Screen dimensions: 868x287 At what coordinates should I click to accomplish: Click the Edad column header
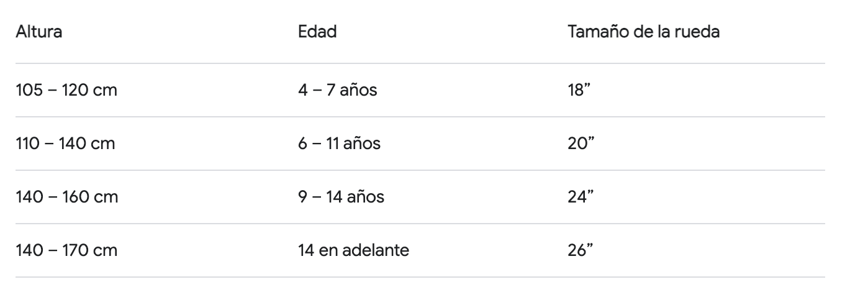[317, 32]
